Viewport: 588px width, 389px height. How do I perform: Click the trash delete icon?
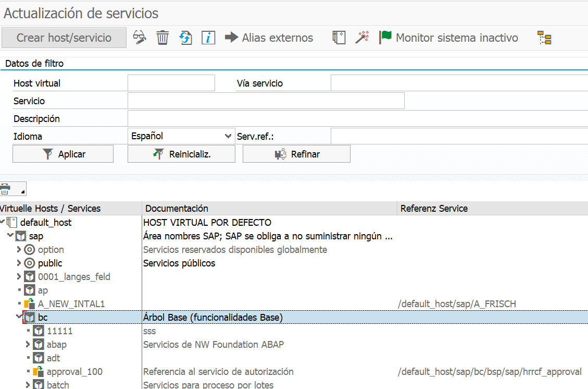point(162,38)
